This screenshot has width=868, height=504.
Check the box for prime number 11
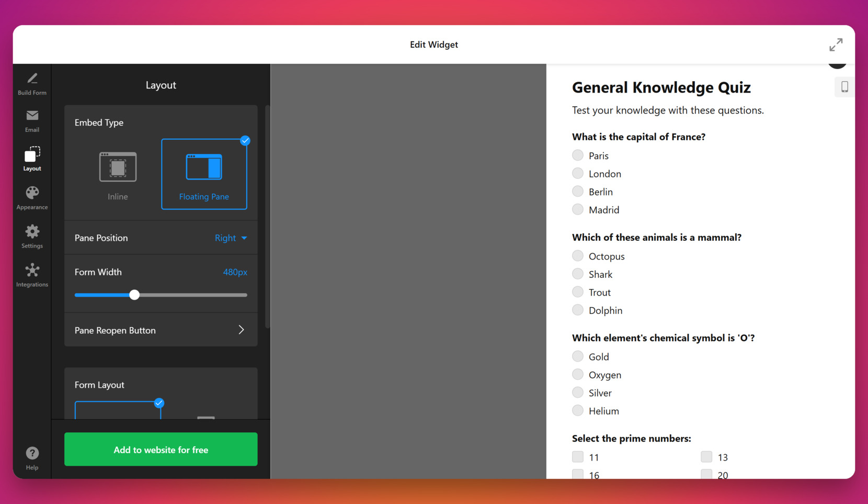click(x=578, y=457)
